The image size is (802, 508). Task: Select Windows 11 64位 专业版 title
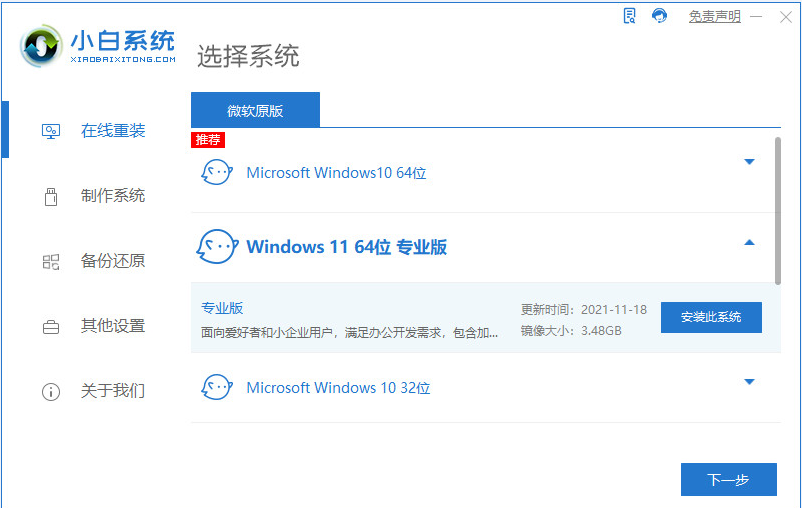346,247
